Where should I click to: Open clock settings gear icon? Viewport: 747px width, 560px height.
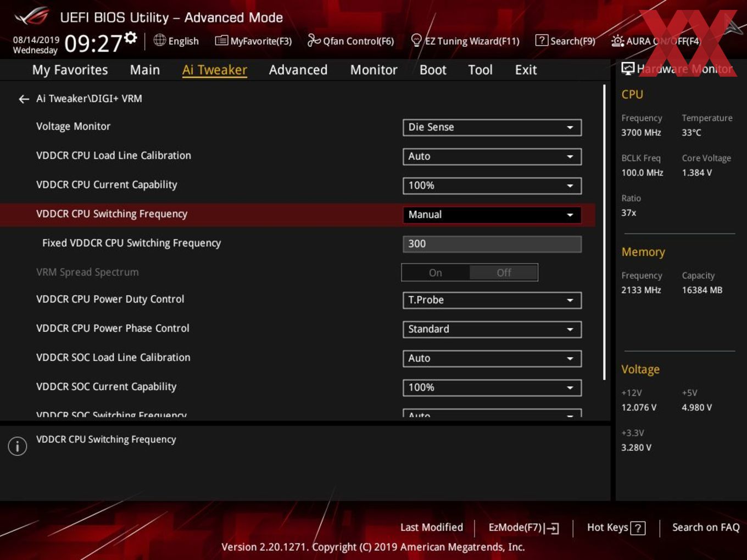130,37
